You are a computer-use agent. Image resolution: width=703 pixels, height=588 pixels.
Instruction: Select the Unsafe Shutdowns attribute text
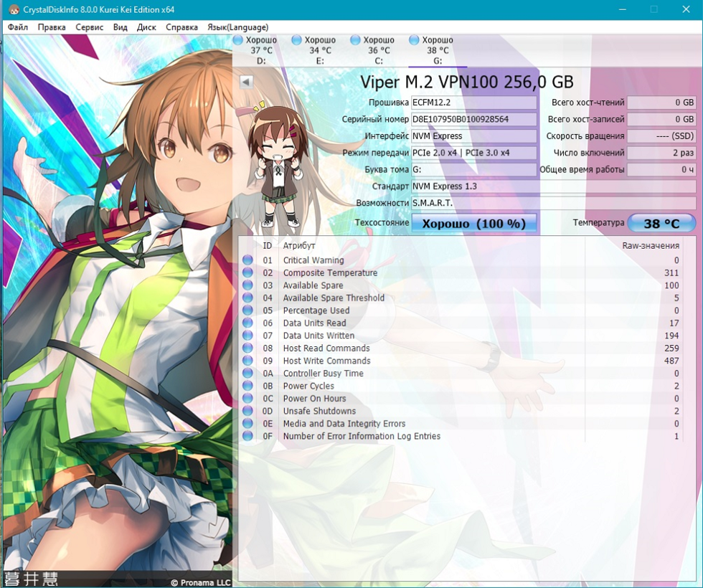(x=319, y=410)
